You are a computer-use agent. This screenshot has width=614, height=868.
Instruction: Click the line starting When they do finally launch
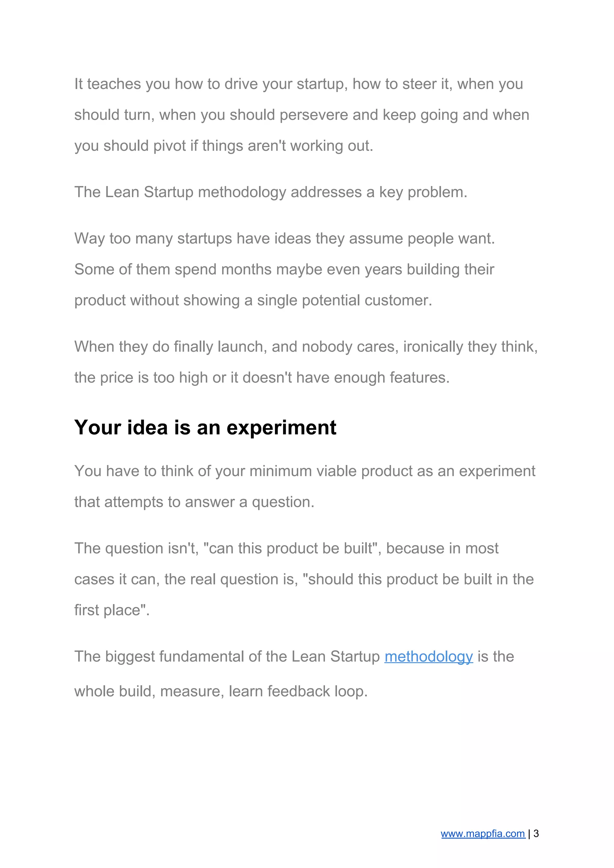(306, 347)
